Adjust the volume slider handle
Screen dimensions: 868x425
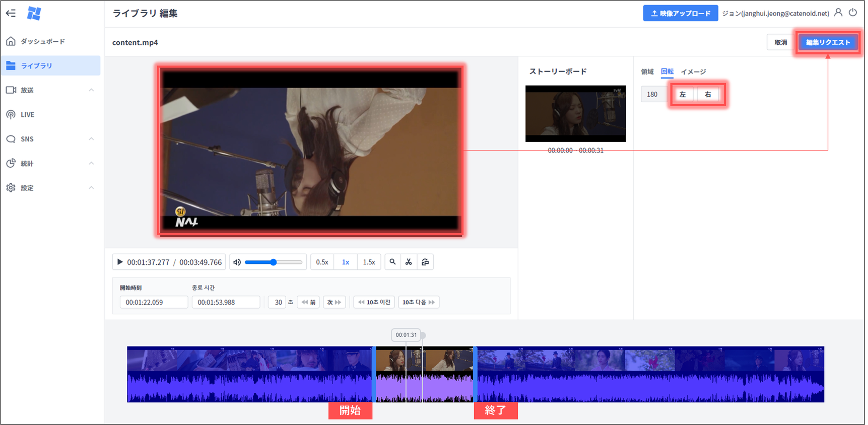coord(274,262)
